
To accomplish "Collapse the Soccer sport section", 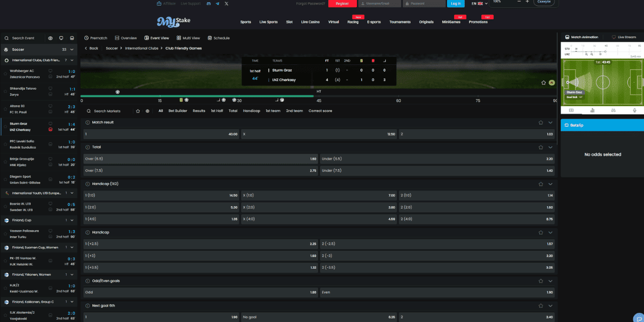I will [72, 49].
